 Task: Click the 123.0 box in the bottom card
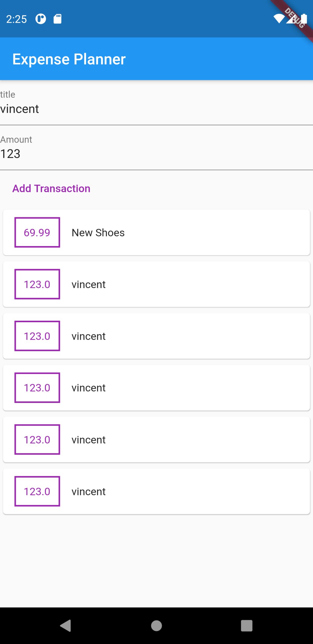(37, 491)
